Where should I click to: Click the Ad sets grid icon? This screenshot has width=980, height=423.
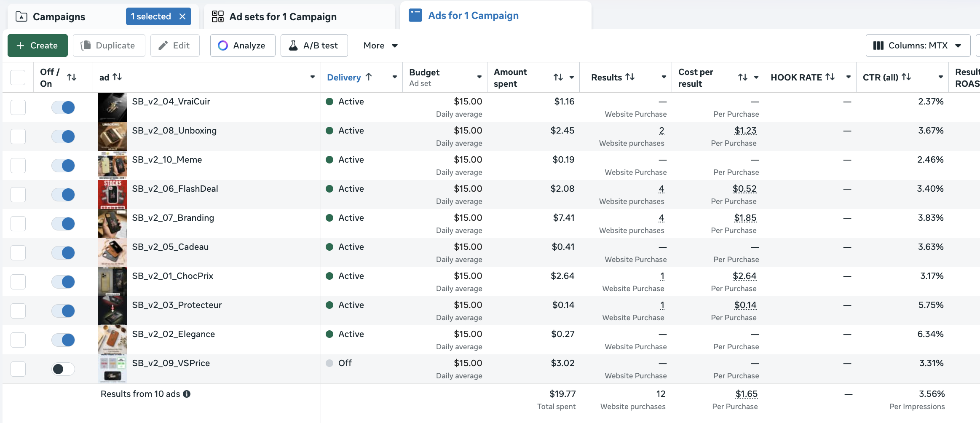pos(217,17)
